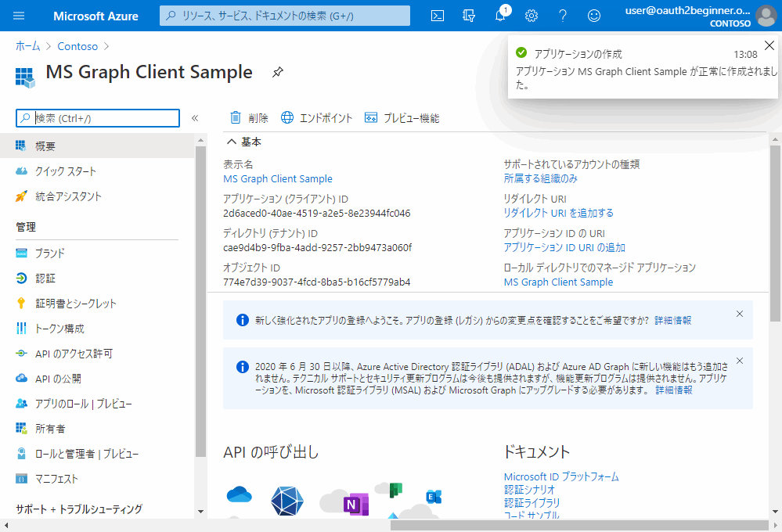
Task: Click the object ID value
Action: (317, 282)
